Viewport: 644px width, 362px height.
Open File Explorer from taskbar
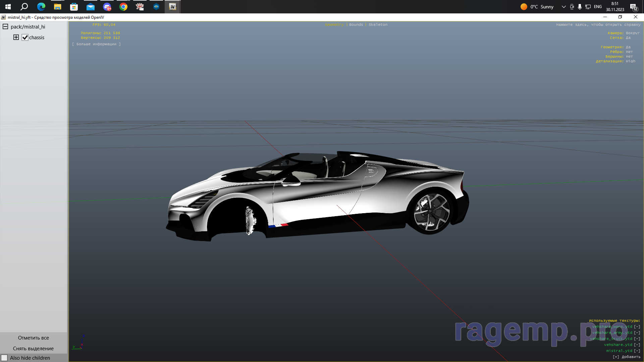tap(57, 7)
